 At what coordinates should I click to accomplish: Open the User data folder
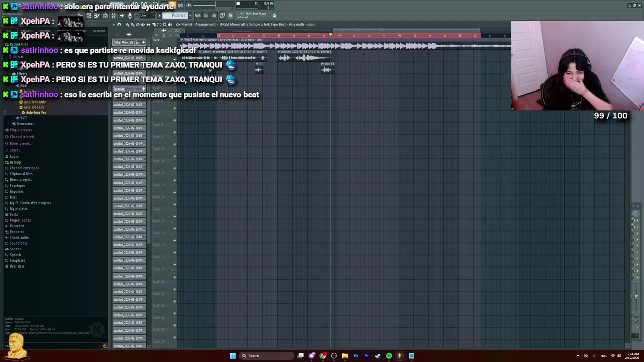coord(17,266)
